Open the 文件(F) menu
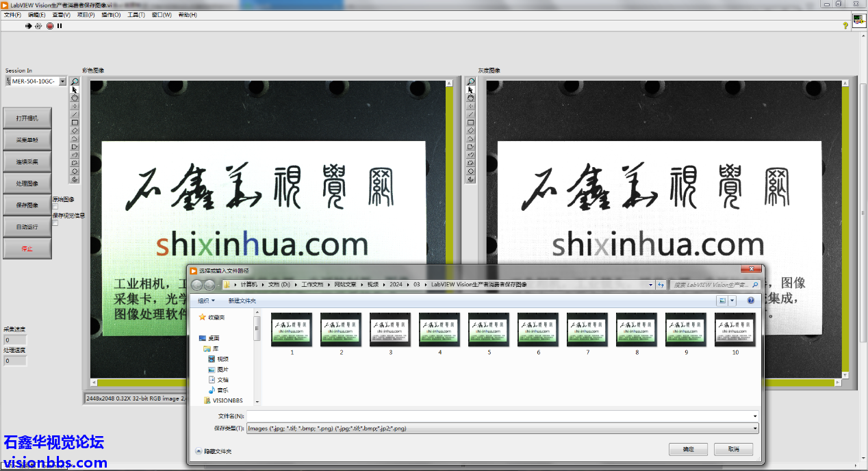The image size is (868, 471). 12,14
